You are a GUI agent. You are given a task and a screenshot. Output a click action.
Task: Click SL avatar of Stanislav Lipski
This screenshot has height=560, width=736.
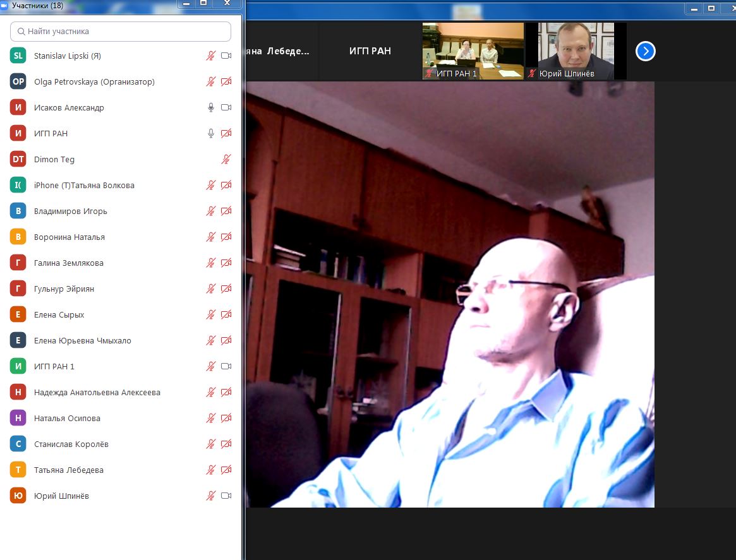pos(18,56)
